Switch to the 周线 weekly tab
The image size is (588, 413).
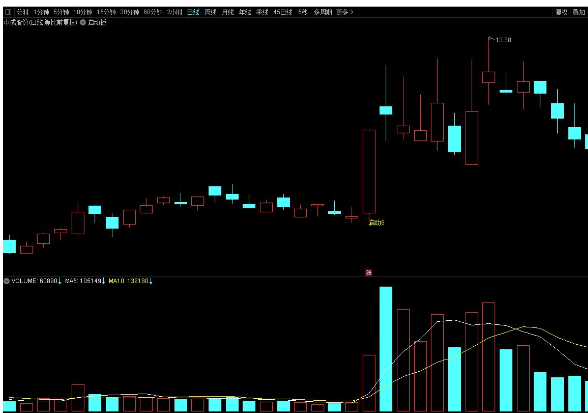tap(210, 12)
